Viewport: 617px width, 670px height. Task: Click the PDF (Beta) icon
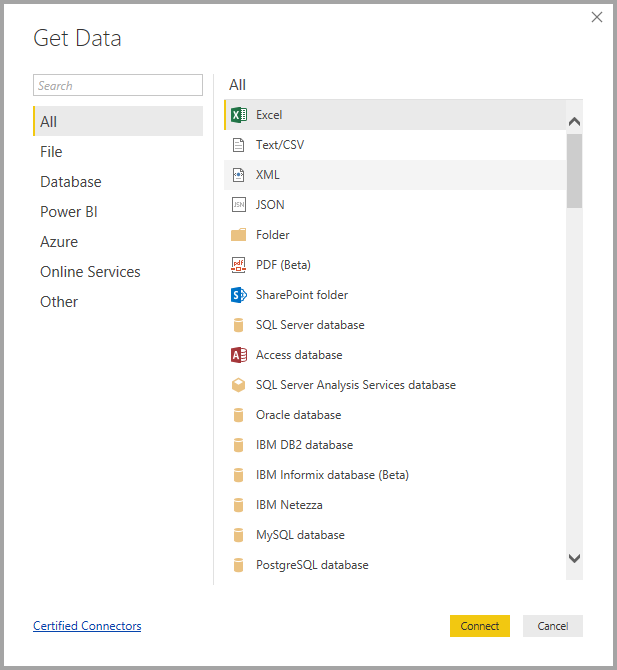point(238,265)
